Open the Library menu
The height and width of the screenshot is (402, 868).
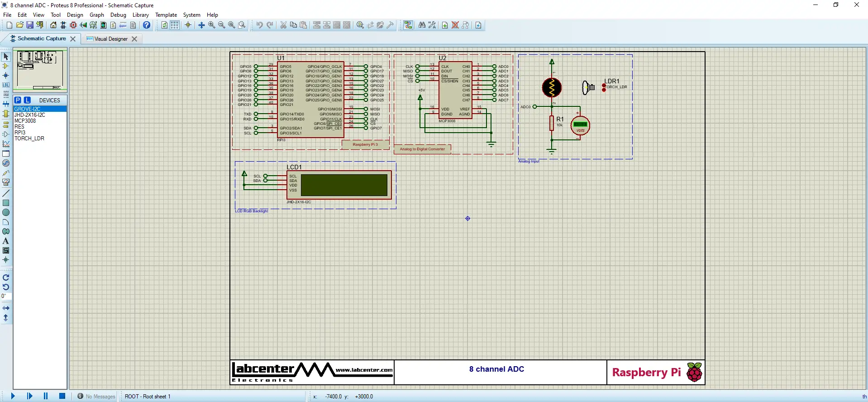[x=140, y=15]
